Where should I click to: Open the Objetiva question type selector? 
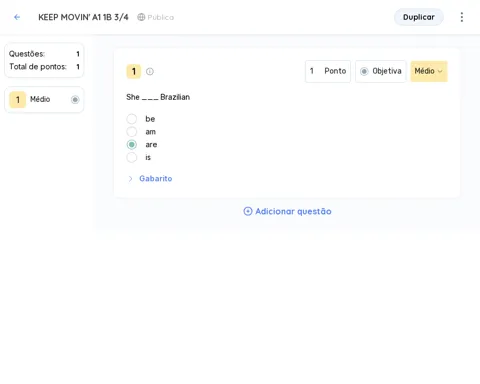[x=381, y=71]
